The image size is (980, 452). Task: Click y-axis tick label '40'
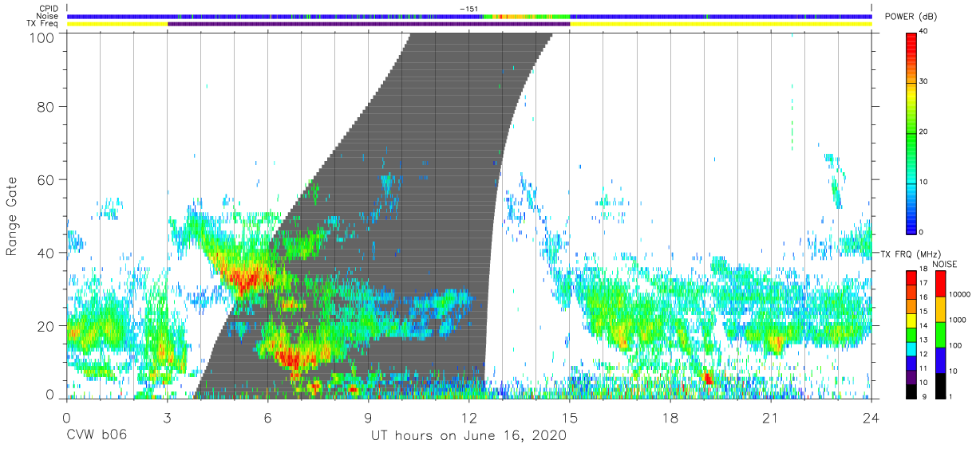coord(46,253)
